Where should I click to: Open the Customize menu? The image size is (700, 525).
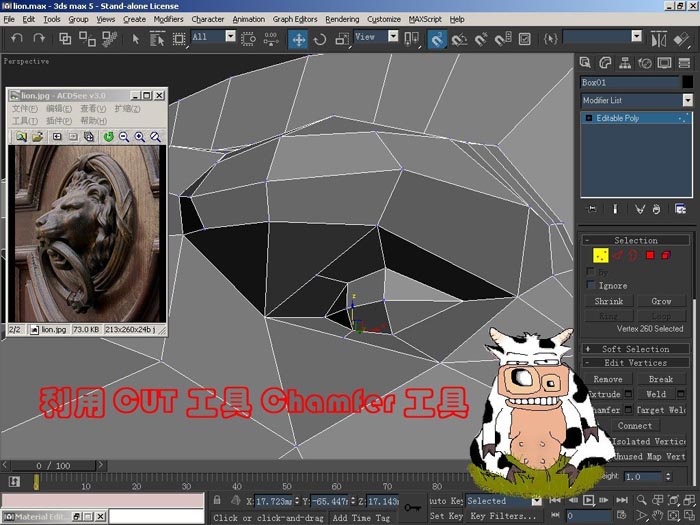tap(383, 19)
